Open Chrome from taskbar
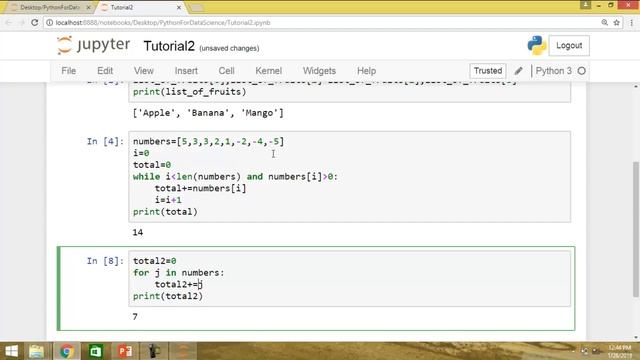 (67, 351)
